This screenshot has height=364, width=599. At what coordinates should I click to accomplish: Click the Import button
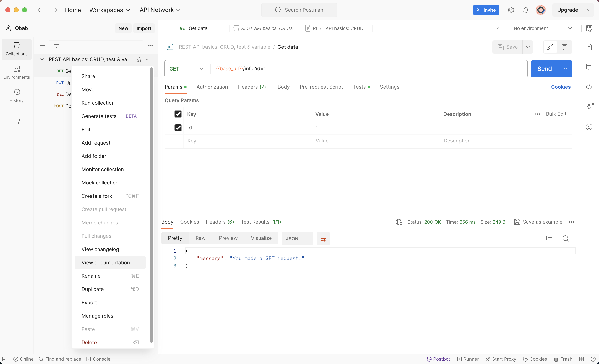(144, 28)
